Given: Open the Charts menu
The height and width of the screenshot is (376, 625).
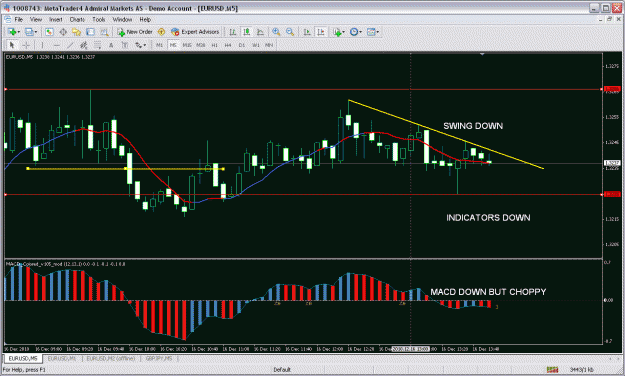Looking at the screenshot, I should click(x=77, y=19).
